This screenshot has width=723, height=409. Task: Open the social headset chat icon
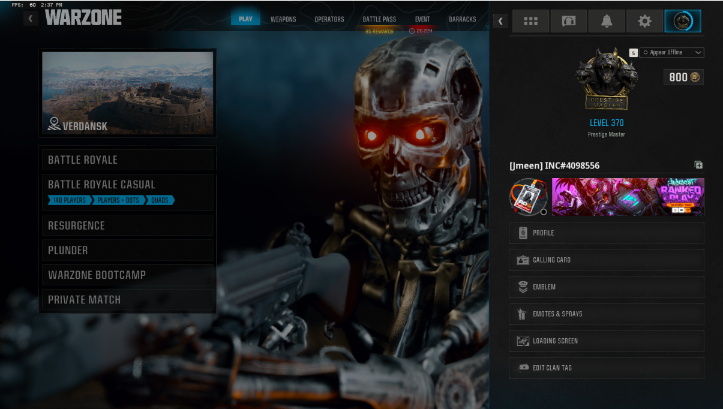569,21
